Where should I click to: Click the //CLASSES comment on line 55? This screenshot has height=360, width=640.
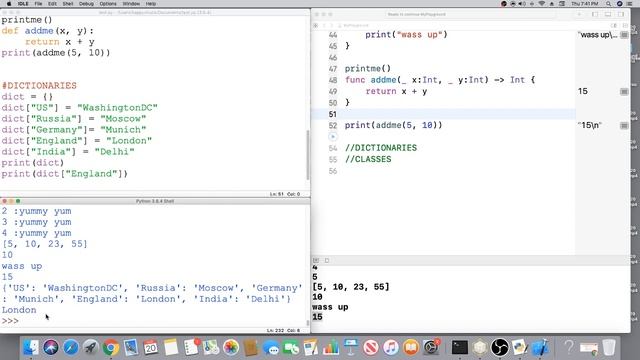pos(368,159)
